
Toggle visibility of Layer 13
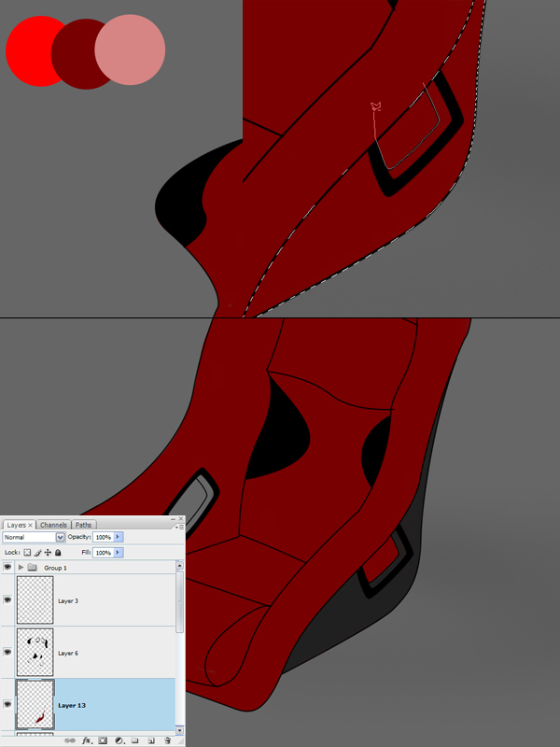7,704
